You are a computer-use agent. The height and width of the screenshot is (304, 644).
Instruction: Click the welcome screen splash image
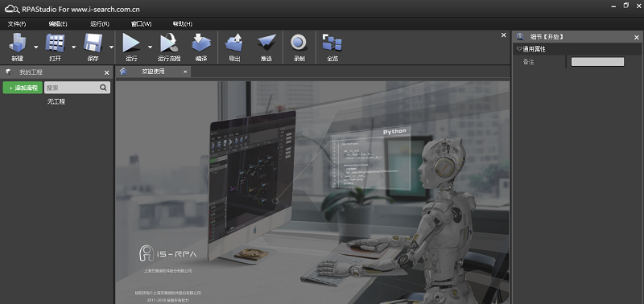coord(312,192)
